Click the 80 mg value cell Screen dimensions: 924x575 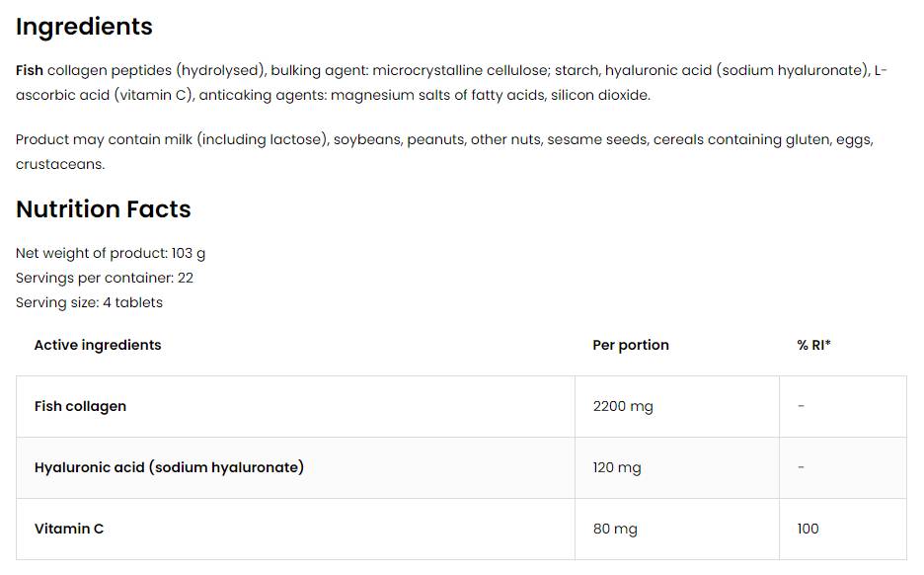click(615, 529)
